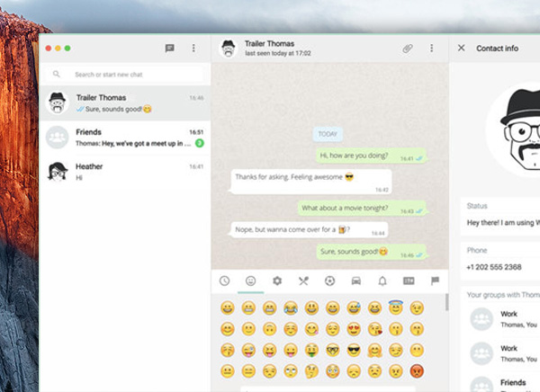Screen dimensions: 540x392
Task: Click the last 'Sure, sounds good!' bubble
Action: [372, 253]
